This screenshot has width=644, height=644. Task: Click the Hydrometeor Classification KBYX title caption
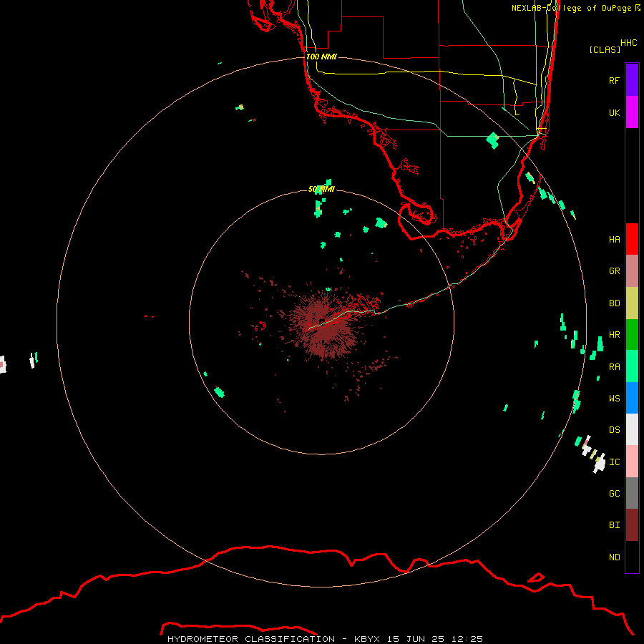pos(326,639)
